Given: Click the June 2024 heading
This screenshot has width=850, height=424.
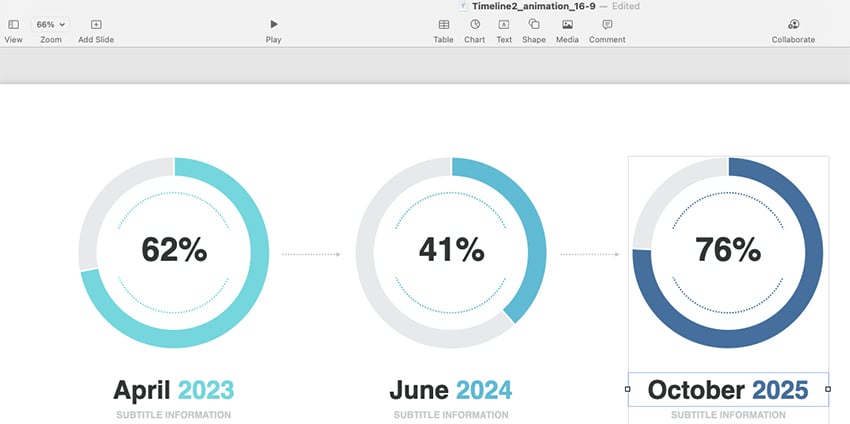Looking at the screenshot, I should click(x=451, y=389).
